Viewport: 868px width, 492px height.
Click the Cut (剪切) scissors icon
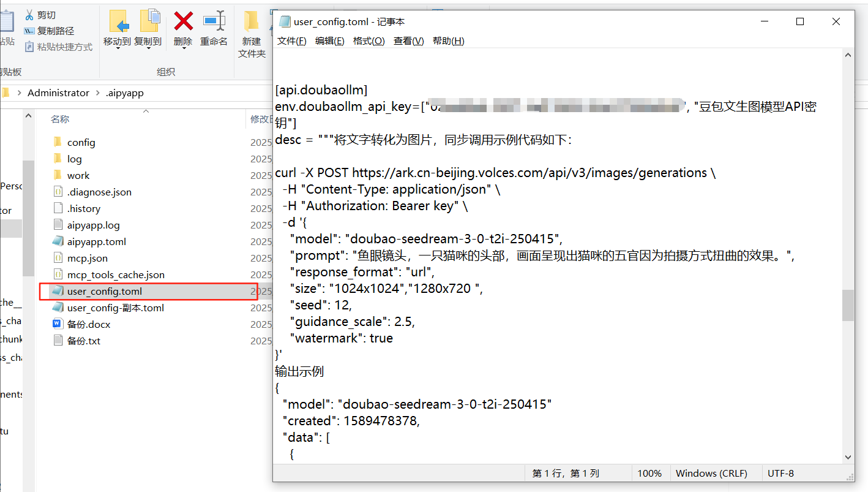tap(29, 15)
